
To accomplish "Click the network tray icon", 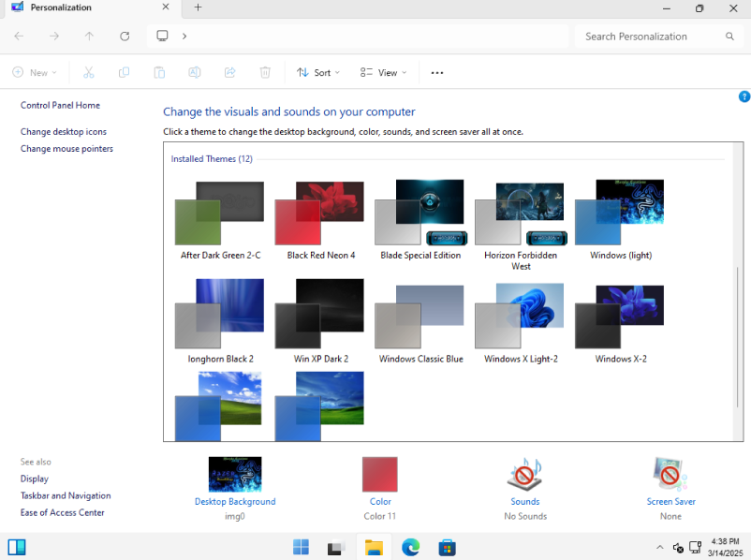I will 695,547.
